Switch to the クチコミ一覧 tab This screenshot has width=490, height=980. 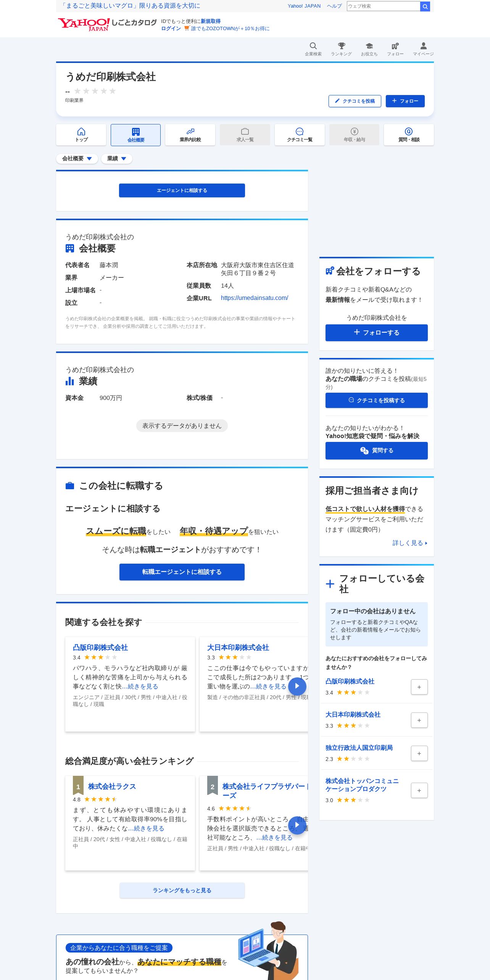click(x=300, y=135)
